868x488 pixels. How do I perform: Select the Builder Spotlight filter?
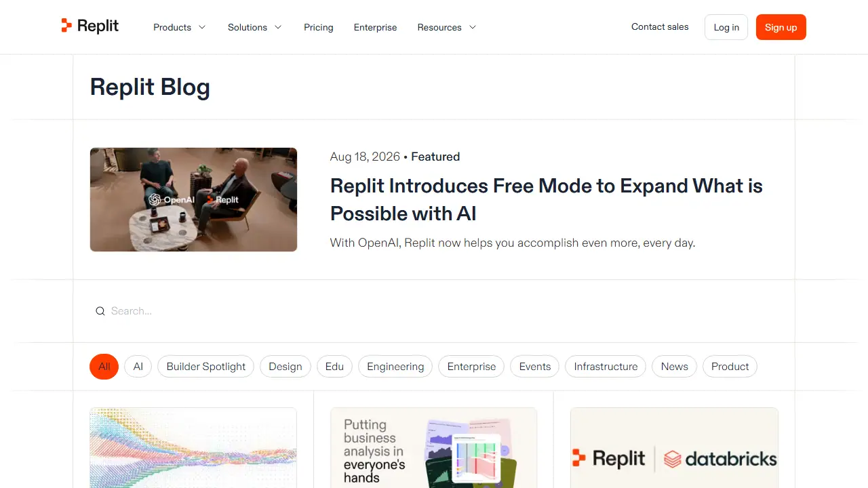point(206,367)
